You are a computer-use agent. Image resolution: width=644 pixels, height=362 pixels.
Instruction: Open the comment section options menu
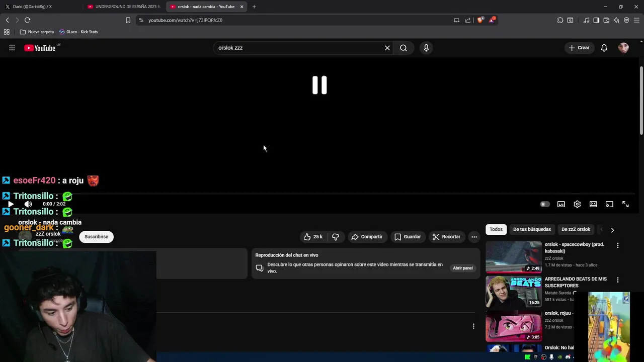tap(473, 326)
